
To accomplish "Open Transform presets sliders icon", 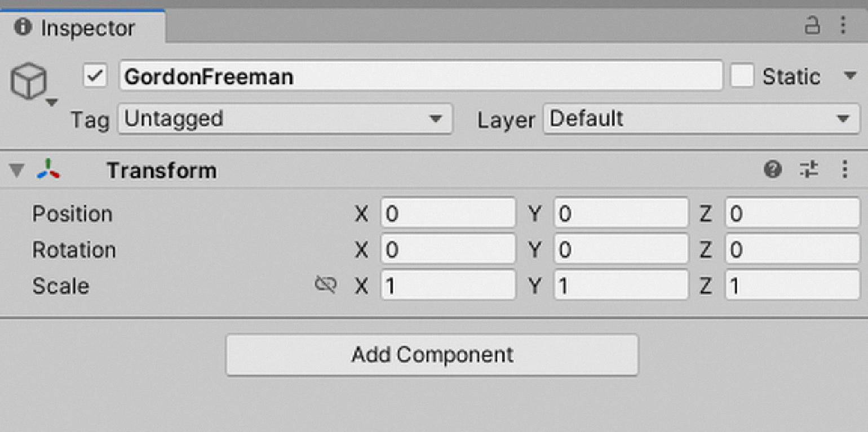I will click(809, 169).
